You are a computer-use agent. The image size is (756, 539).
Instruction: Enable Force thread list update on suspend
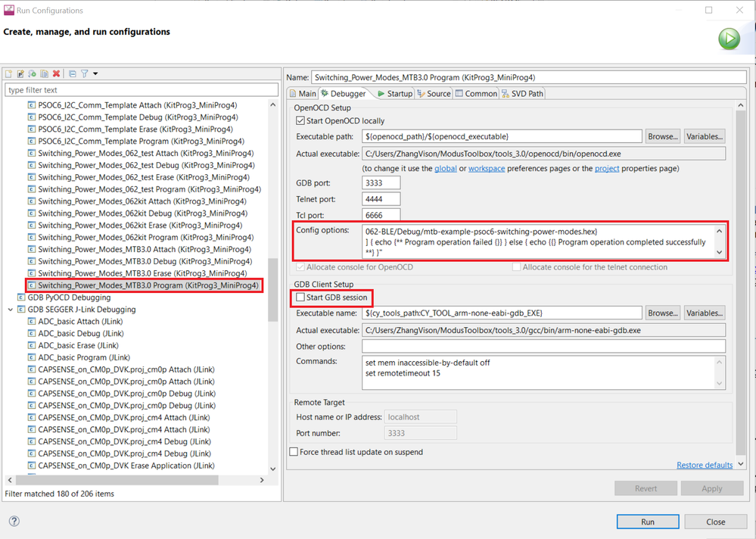click(x=294, y=452)
